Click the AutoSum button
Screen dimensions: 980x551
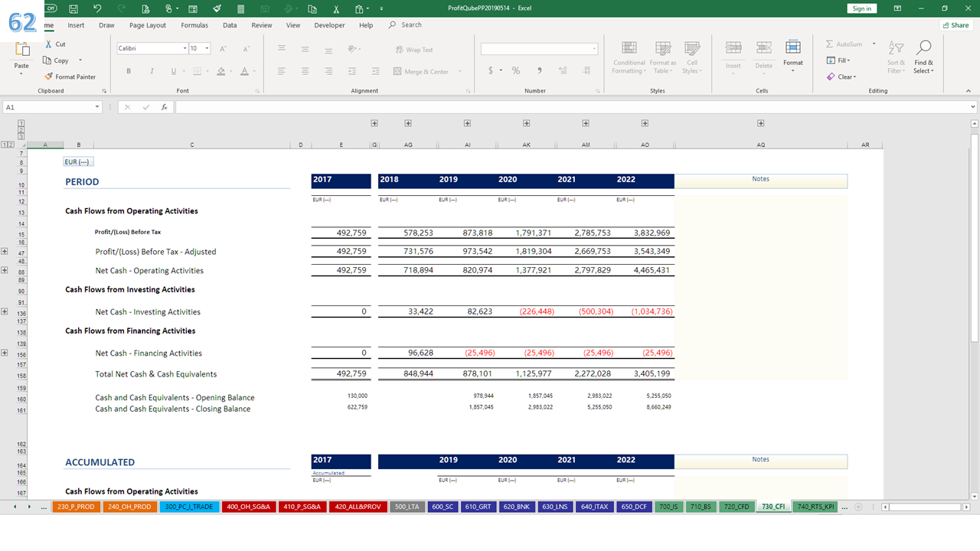coord(844,44)
